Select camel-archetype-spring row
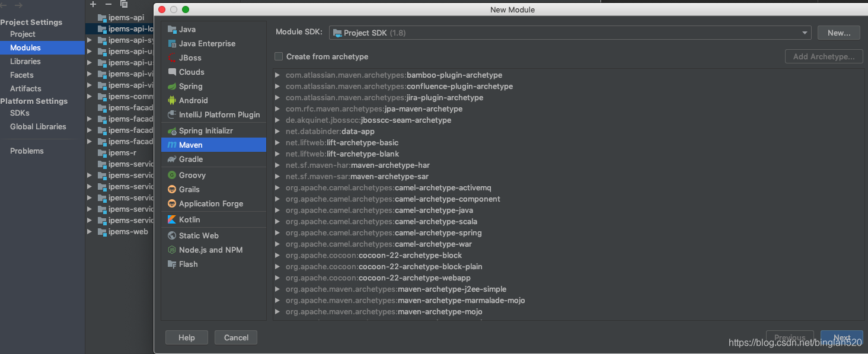The height and width of the screenshot is (354, 868). tap(568, 233)
